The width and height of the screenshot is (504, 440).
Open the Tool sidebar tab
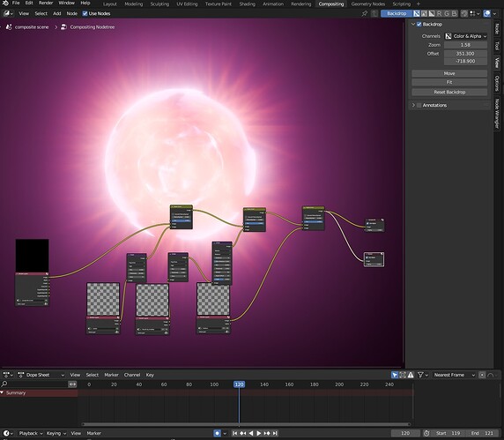[x=497, y=46]
